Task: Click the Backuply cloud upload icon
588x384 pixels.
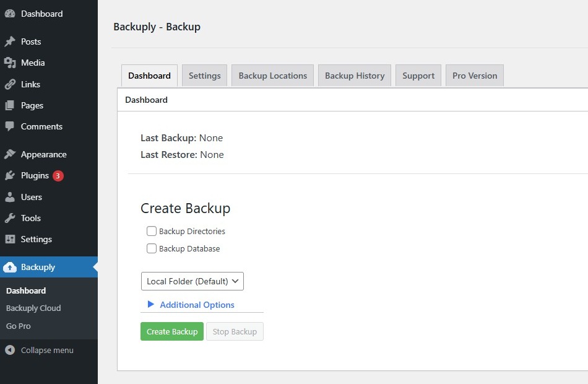Action: coord(10,268)
